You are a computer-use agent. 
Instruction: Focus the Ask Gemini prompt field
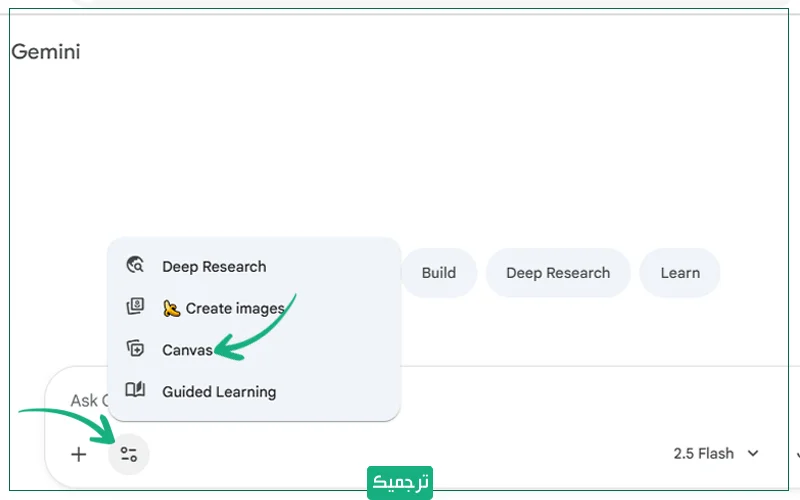pos(84,400)
